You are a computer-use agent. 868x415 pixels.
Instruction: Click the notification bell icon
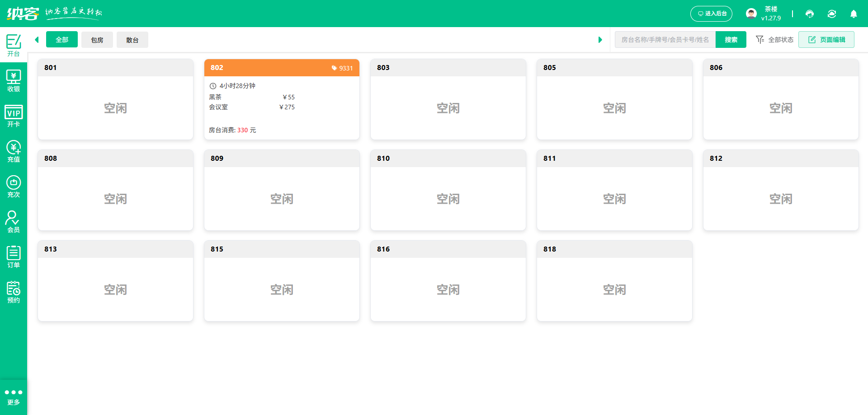pyautogui.click(x=854, y=14)
